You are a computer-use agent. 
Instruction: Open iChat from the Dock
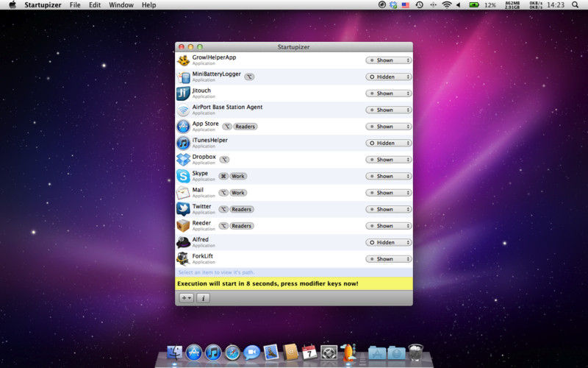251,353
